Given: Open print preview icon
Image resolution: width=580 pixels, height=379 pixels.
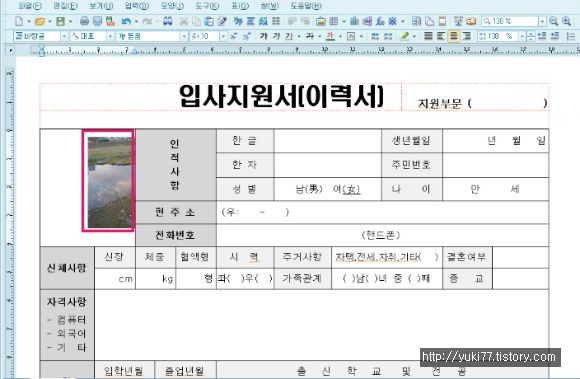Looking at the screenshot, I should [97, 21].
